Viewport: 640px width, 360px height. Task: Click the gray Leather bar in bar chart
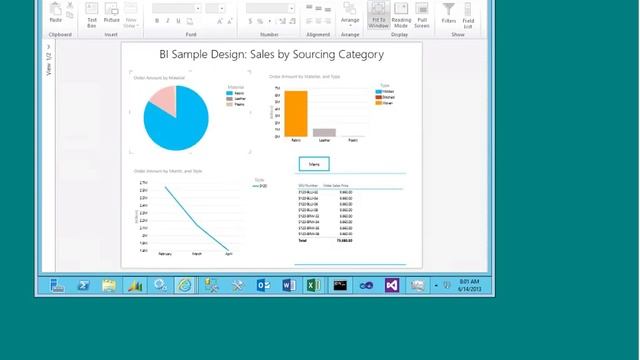coord(324,133)
